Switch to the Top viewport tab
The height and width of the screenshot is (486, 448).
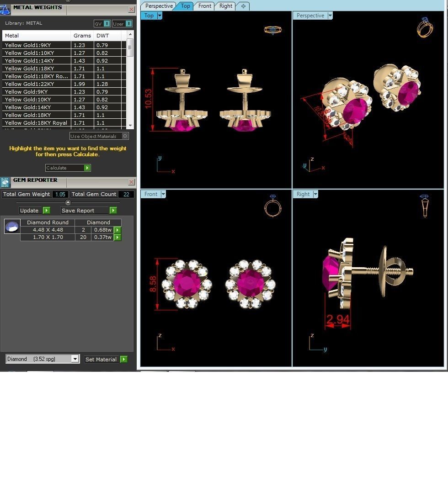pos(185,6)
